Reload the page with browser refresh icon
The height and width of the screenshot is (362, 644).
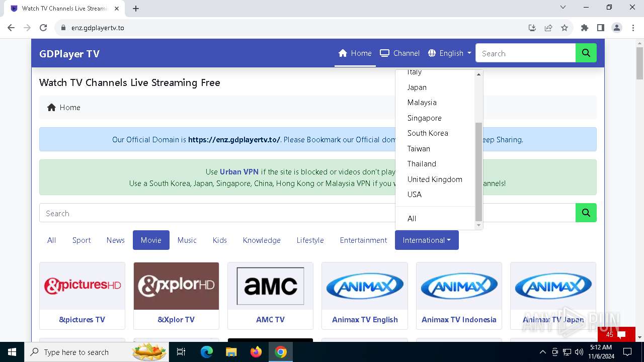click(43, 28)
